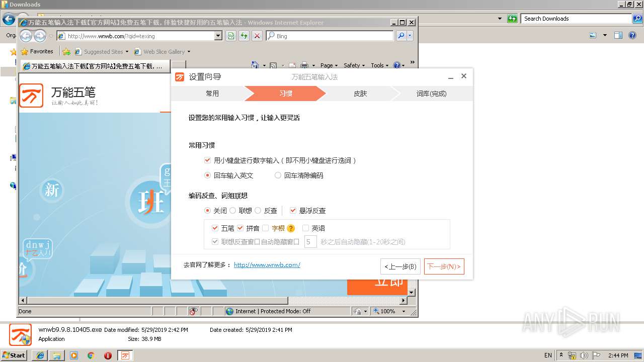This screenshot has height=362, width=644.
Task: Expand Web Slice Gallery dropdown
Action: (x=189, y=51)
